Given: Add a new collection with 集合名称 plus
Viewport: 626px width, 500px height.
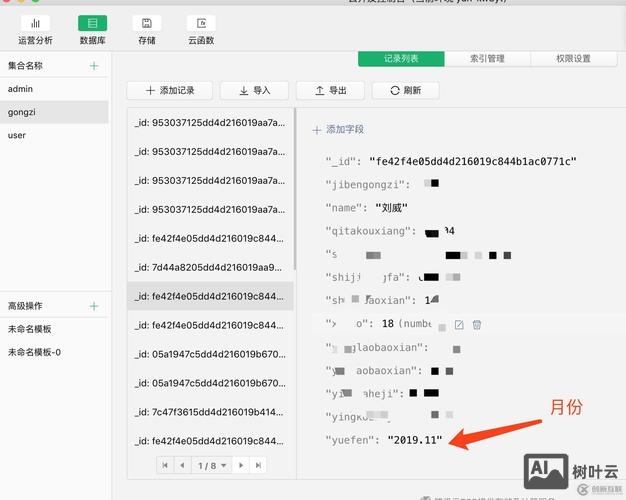Looking at the screenshot, I should point(94,66).
